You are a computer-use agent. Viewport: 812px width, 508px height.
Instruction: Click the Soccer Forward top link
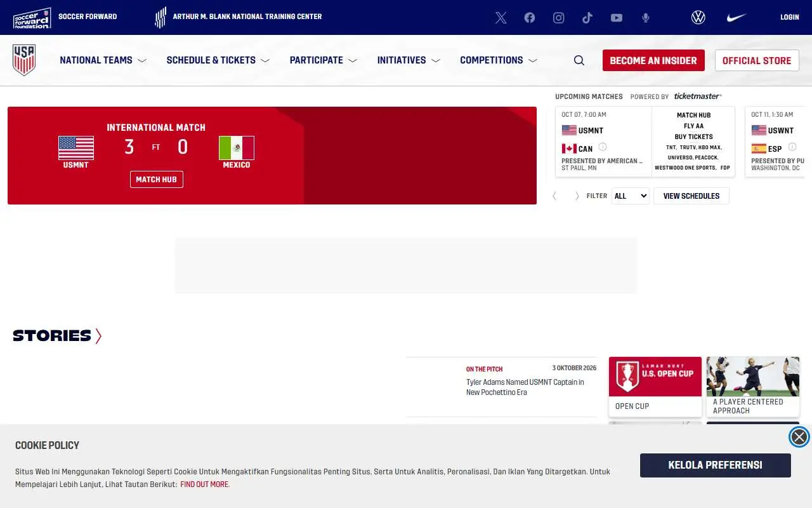coord(88,17)
